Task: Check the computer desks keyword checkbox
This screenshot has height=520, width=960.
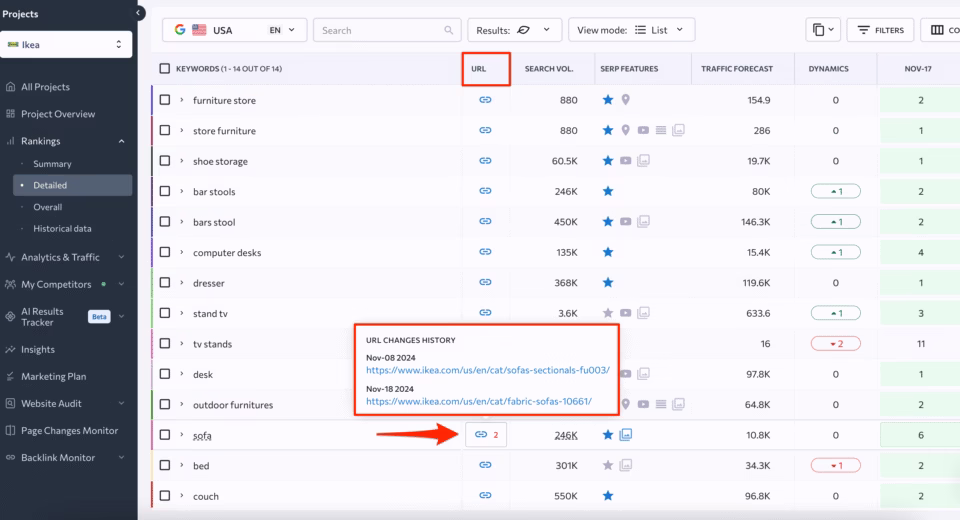Action: (x=165, y=252)
